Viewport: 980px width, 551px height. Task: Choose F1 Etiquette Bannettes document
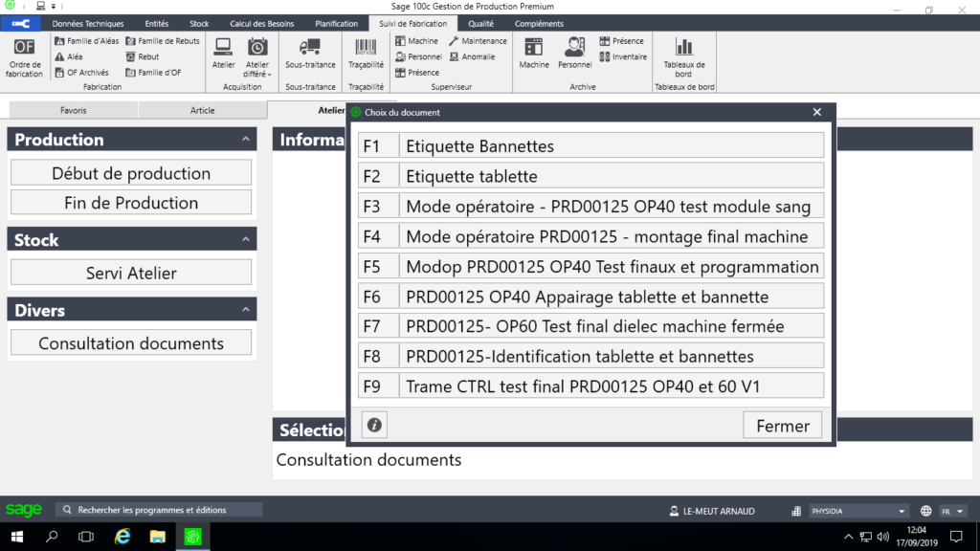pyautogui.click(x=590, y=145)
